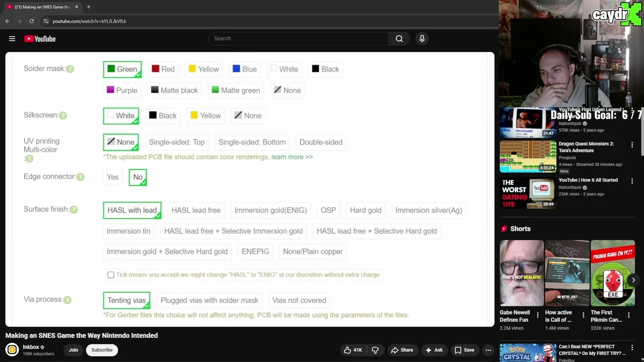Open options for How active is Call of short
The height and width of the screenshot is (362, 644).
click(584, 316)
